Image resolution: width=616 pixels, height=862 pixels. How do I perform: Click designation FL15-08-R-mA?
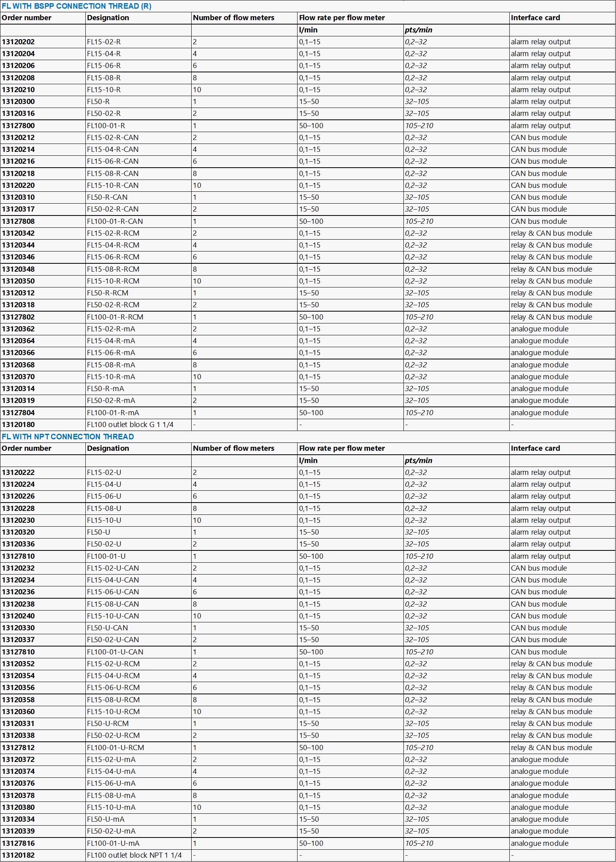click(111, 365)
